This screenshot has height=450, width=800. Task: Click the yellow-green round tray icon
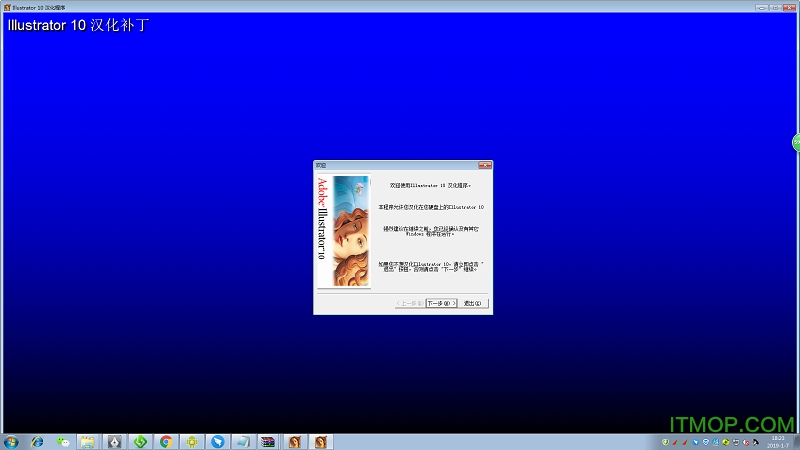tap(726, 442)
